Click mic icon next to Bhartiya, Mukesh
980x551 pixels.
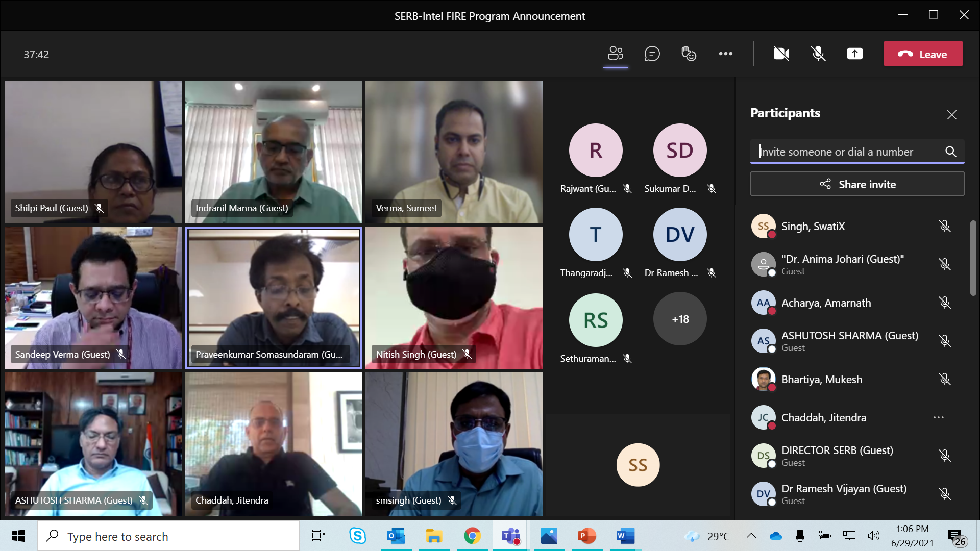tap(944, 379)
